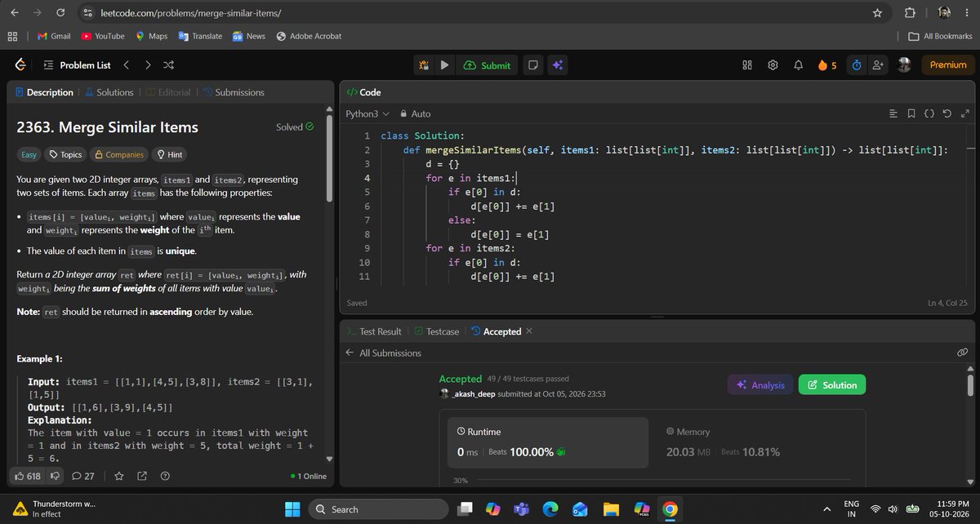Invite a collaborator with add-user icon
This screenshot has height=524, width=980.
878,65
